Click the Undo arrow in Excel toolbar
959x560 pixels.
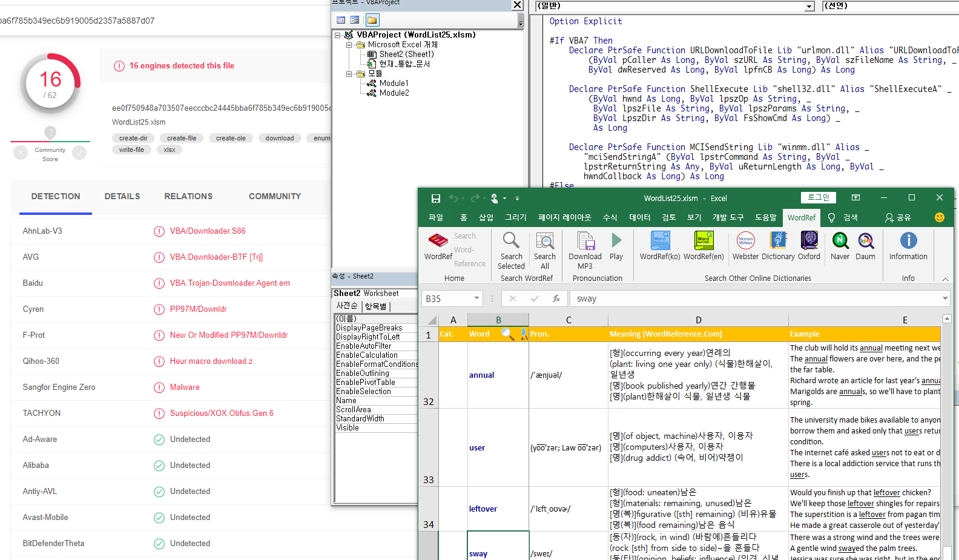[x=453, y=198]
